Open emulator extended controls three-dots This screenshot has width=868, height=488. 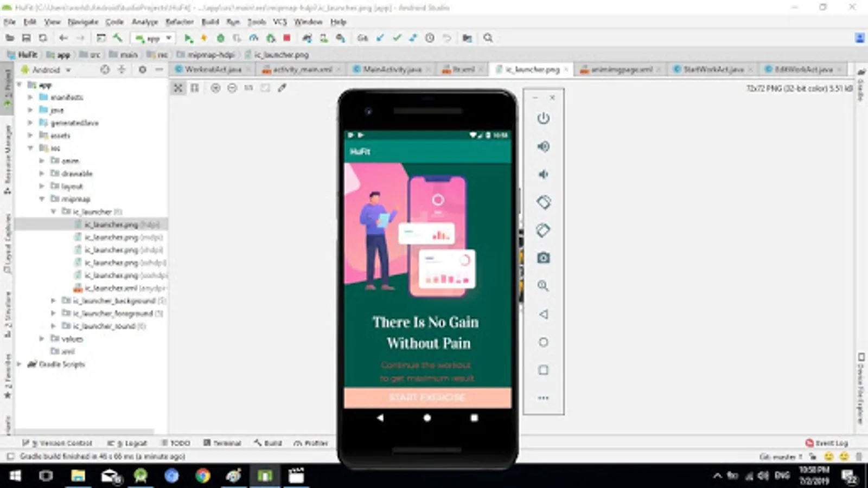click(x=543, y=398)
